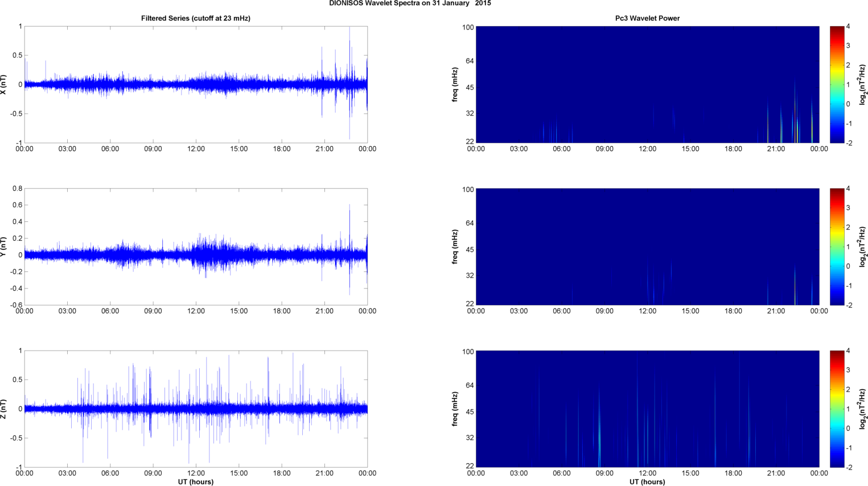This screenshot has width=868, height=486.
Task: Click the value 4 on the top colorbar
Action: coord(849,27)
